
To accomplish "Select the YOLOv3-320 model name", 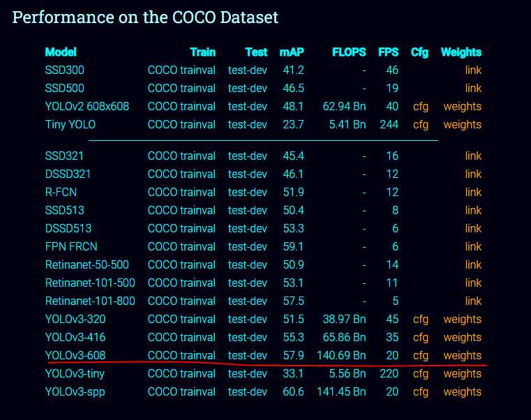I will 75,320.
